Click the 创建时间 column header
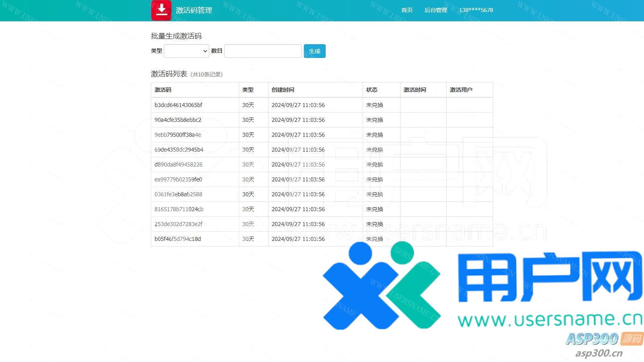 tap(283, 90)
